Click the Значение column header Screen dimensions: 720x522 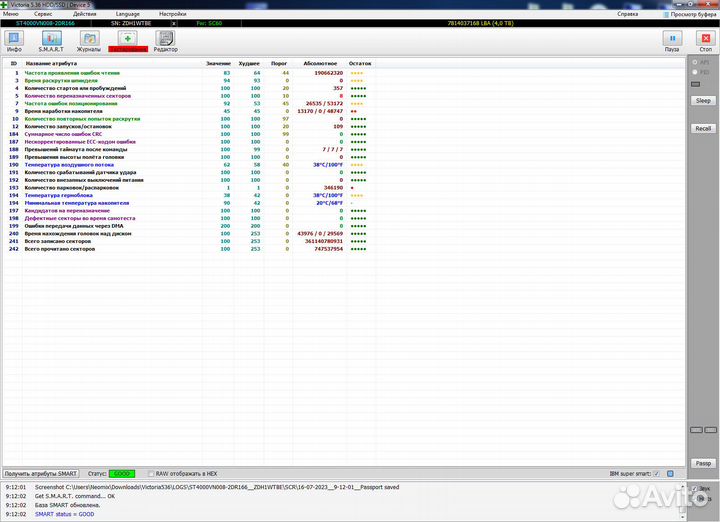pyautogui.click(x=218, y=63)
